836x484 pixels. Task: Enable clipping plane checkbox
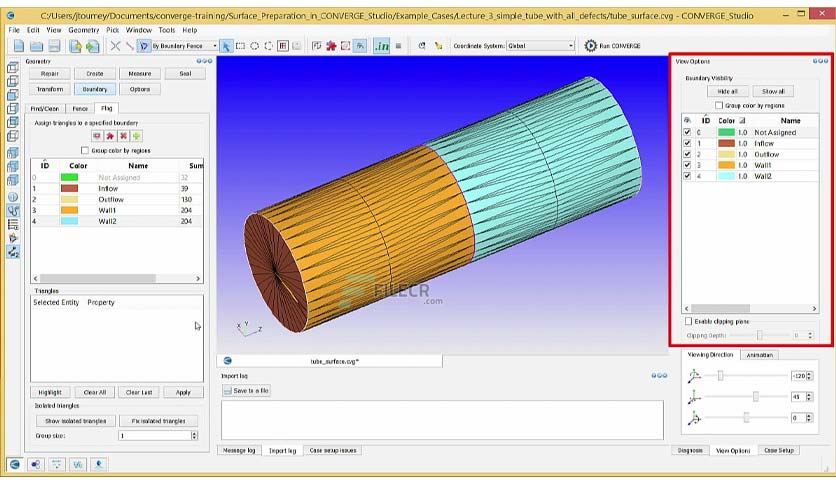click(x=688, y=321)
